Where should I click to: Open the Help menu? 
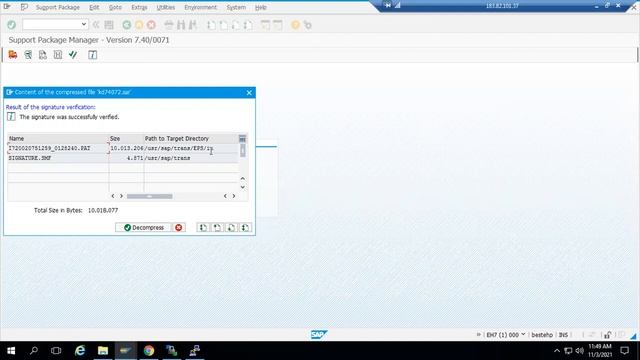pyautogui.click(x=261, y=7)
